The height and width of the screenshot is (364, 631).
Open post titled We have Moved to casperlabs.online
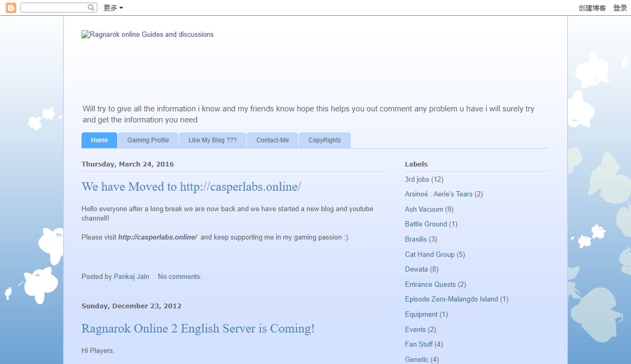[x=191, y=186]
